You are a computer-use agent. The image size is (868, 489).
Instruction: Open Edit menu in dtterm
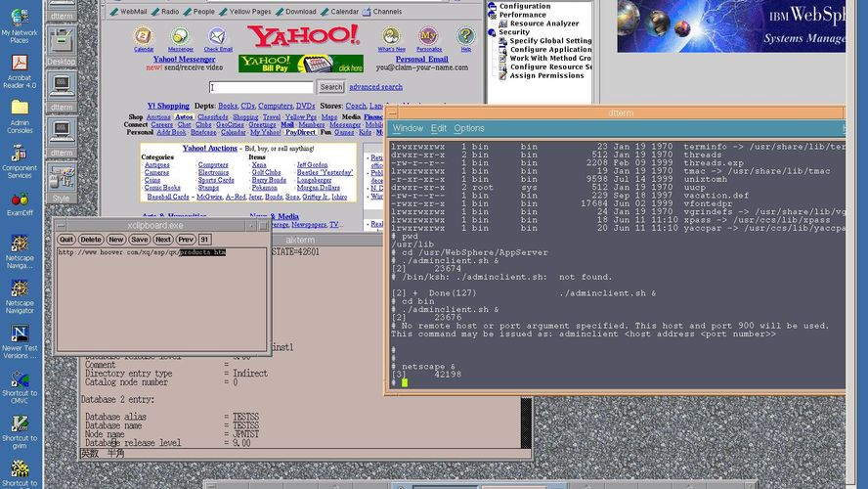[439, 128]
